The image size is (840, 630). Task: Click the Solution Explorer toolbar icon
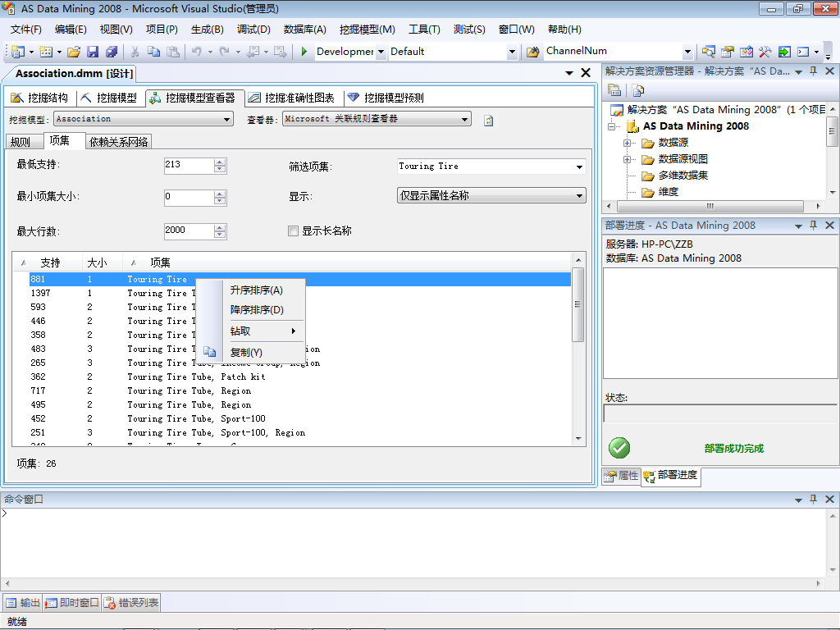coord(708,52)
